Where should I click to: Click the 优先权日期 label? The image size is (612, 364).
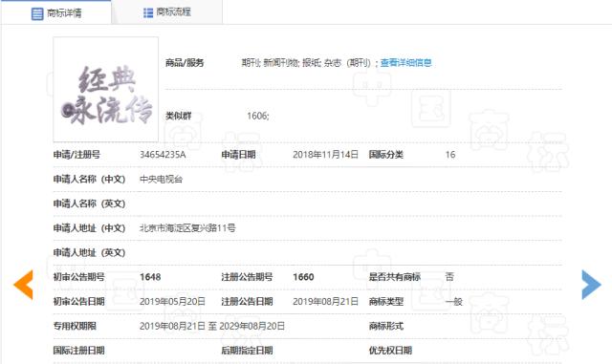coord(390,351)
